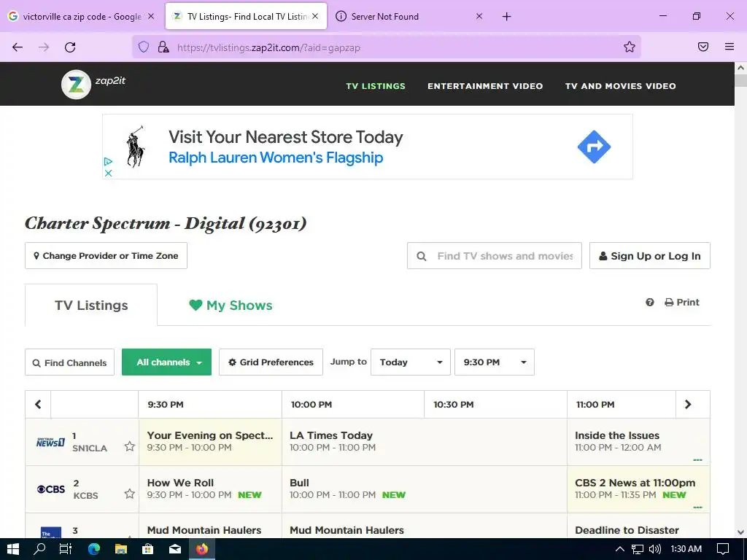Image resolution: width=747 pixels, height=560 pixels.
Task: Open taskbar search magnifier
Action: click(39, 549)
